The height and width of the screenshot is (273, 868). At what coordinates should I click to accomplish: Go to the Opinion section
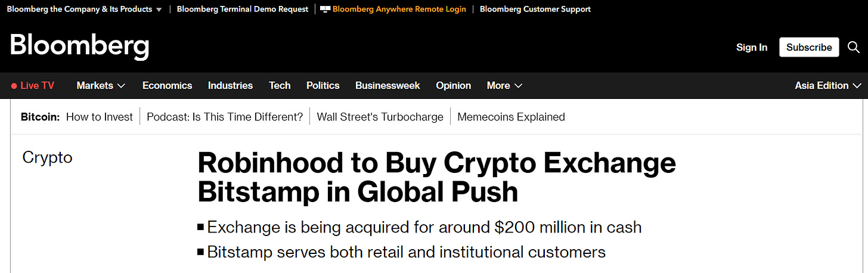pos(453,86)
